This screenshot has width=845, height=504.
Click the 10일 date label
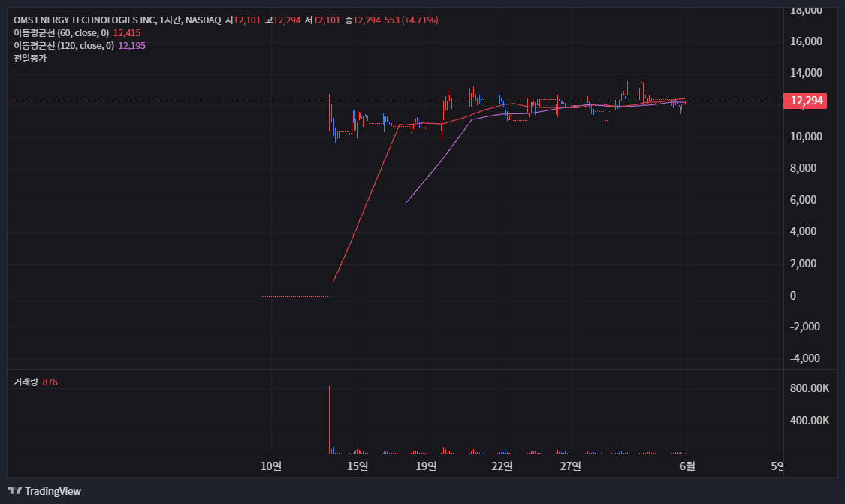pyautogui.click(x=271, y=466)
